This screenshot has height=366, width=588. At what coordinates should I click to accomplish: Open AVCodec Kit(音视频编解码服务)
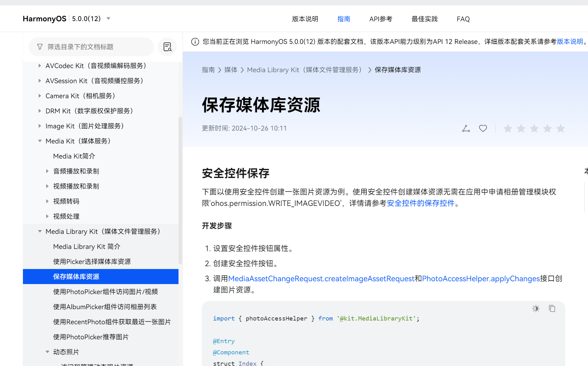(x=96, y=66)
